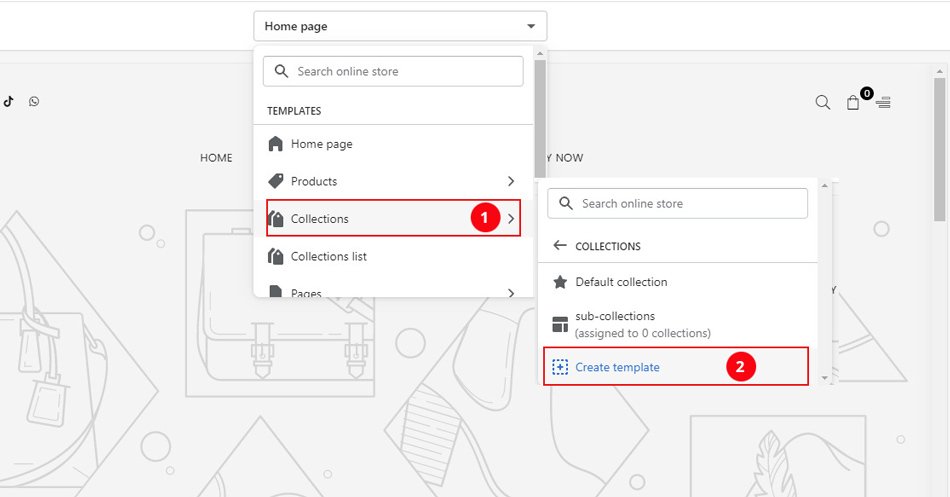The height and width of the screenshot is (497, 950).
Task: Open the Home page template dropdown
Action: 400,26
